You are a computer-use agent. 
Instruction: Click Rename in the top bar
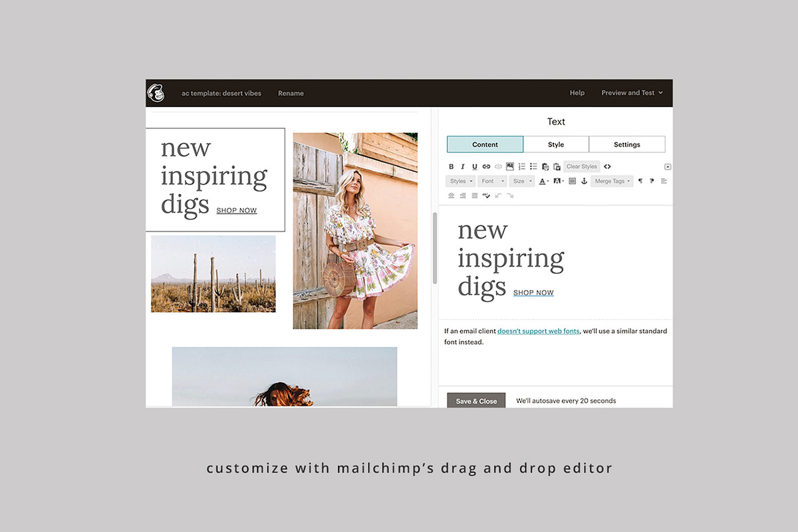[x=291, y=93]
